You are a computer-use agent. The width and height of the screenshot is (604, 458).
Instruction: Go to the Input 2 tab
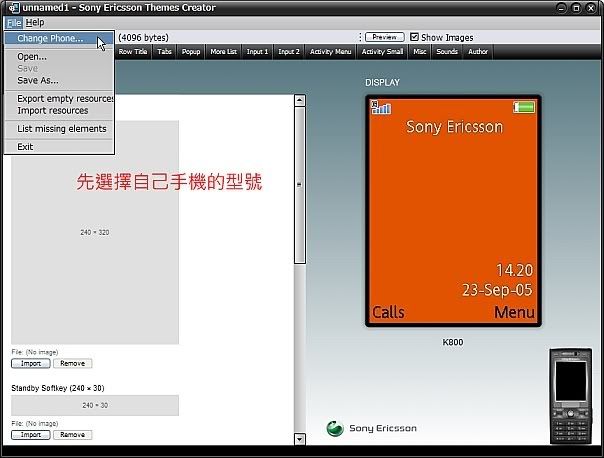coord(289,52)
